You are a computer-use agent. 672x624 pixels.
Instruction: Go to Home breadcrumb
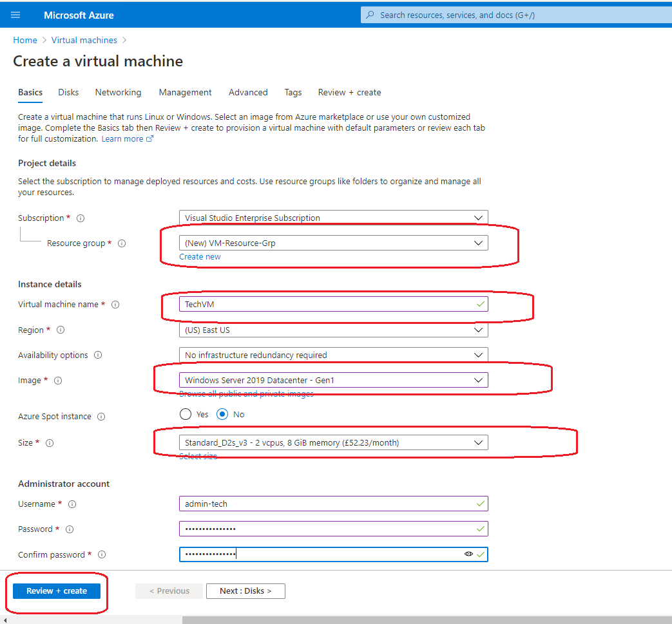click(x=25, y=41)
